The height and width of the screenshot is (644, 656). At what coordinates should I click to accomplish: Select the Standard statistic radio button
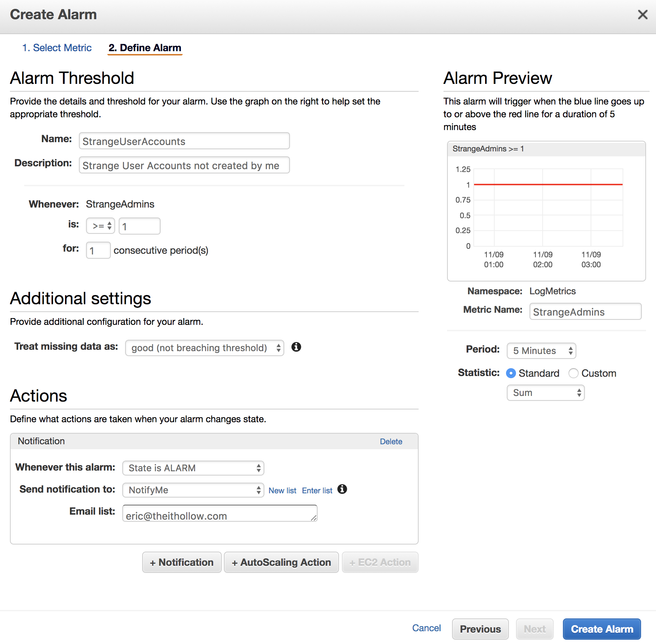pyautogui.click(x=511, y=373)
